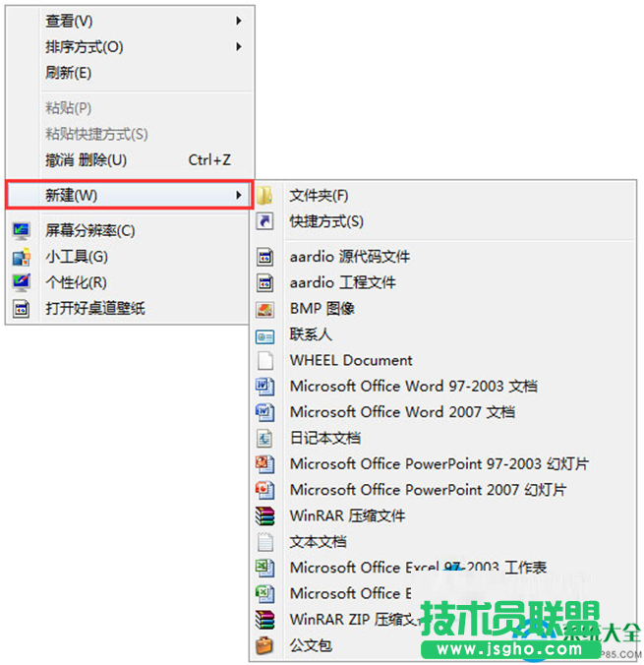
Task: Click the BMP 图像 paint icon
Action: (264, 309)
